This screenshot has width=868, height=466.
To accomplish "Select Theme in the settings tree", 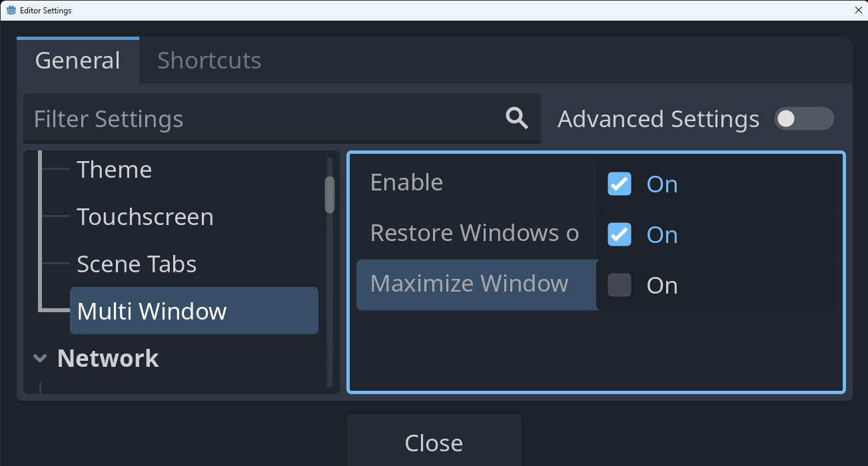I will tap(114, 169).
